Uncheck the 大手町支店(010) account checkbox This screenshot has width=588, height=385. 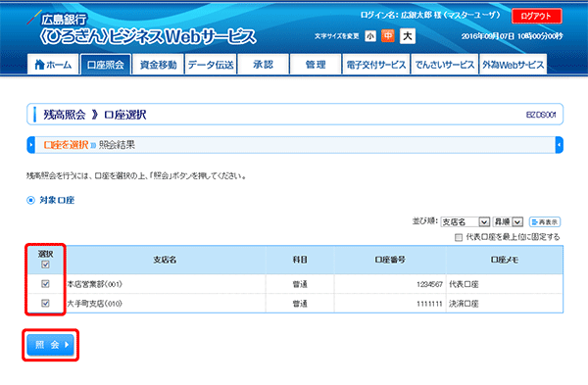pos(45,303)
